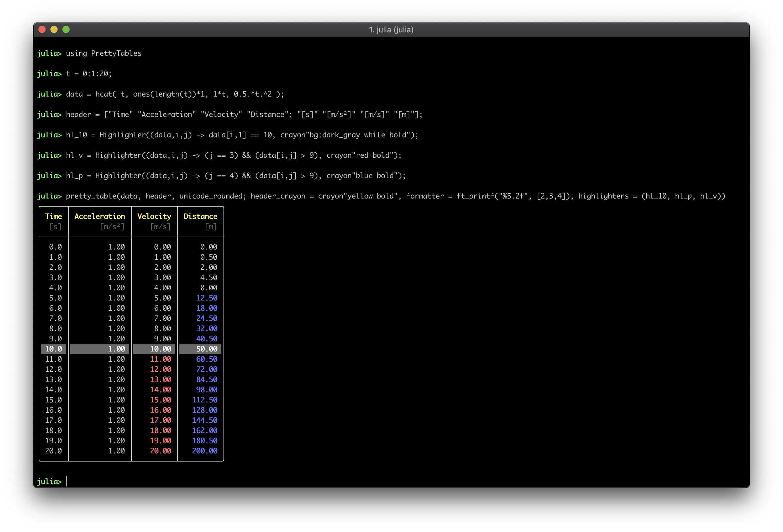The image size is (783, 532).
Task: Click the red 11.00 velocity value
Action: click(160, 359)
